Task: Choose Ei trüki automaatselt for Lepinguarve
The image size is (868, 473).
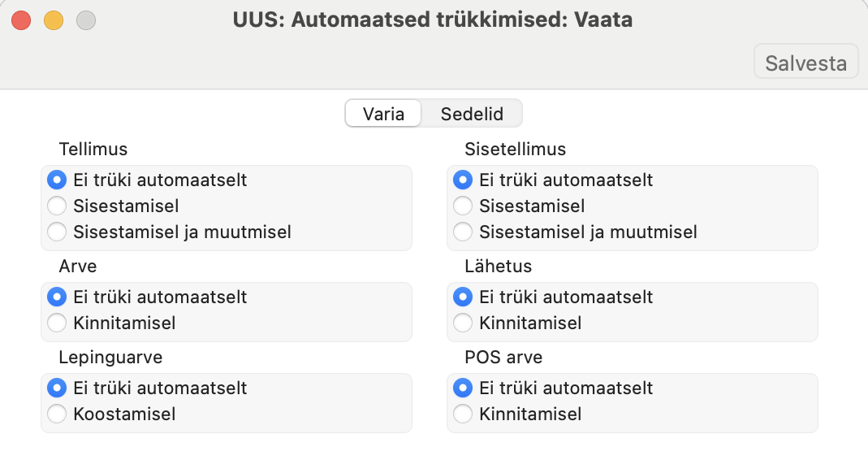Action: [57, 388]
